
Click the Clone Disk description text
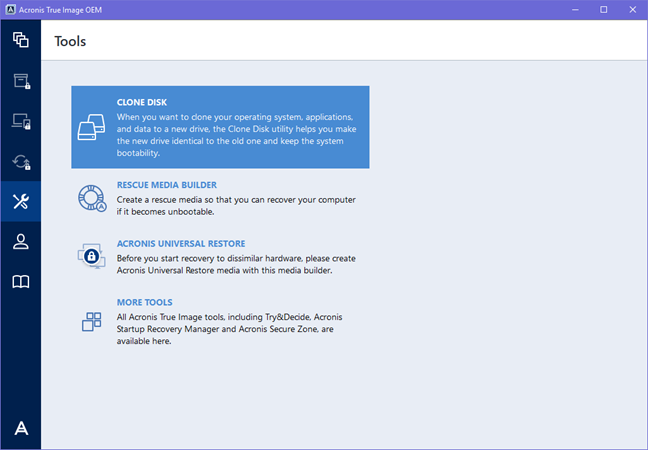(236, 135)
